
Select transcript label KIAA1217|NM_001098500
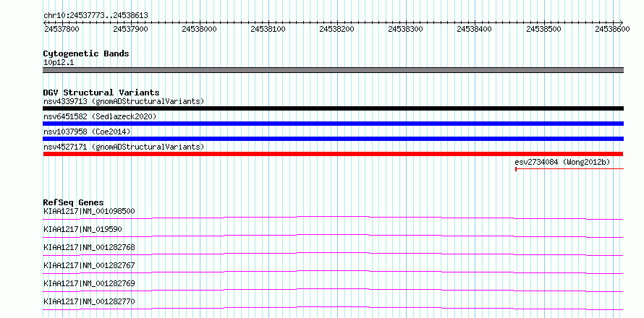coord(89,211)
